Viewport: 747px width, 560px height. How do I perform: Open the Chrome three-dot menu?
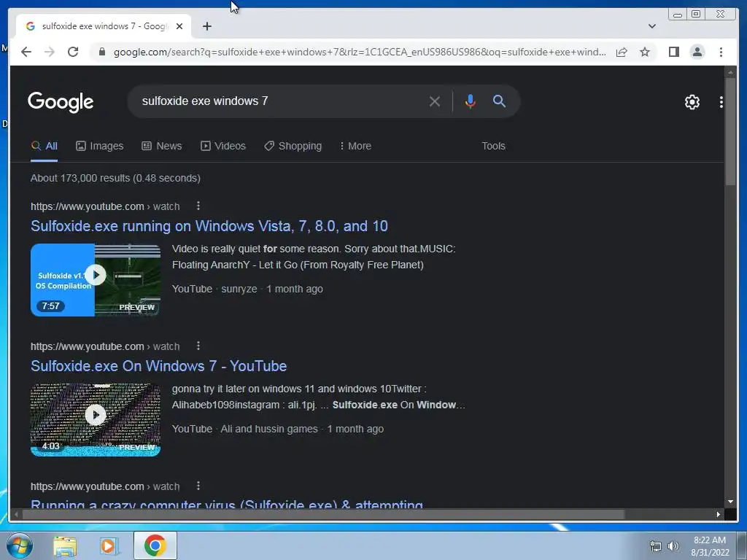pos(721,52)
